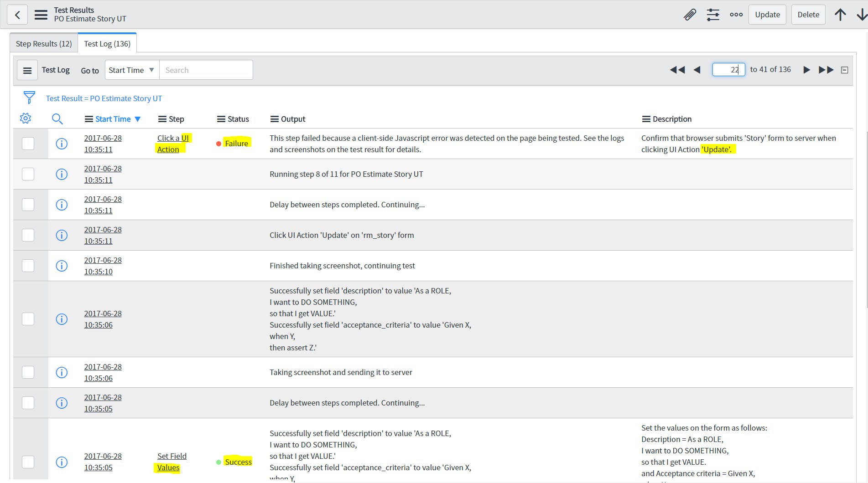The height and width of the screenshot is (483, 868).
Task: Open personalize form settings sliders icon
Action: point(713,15)
